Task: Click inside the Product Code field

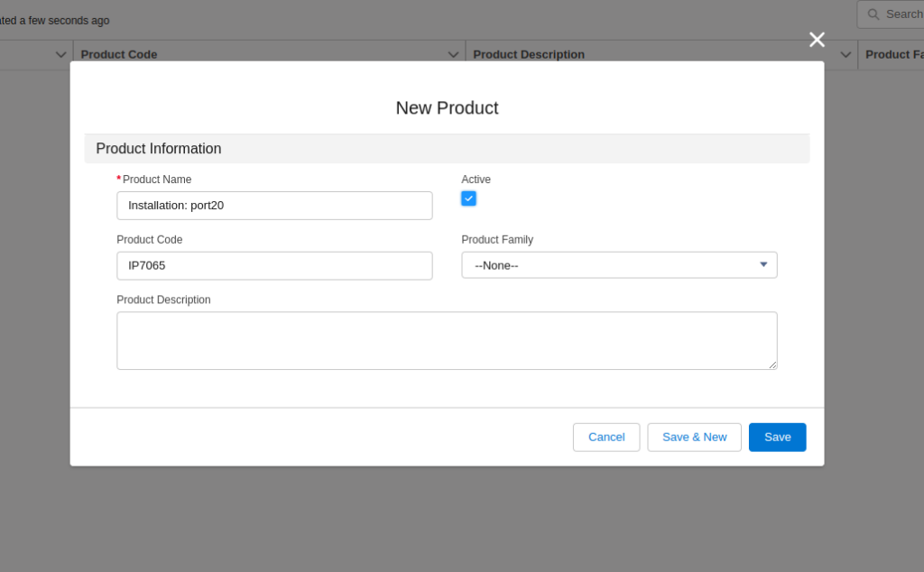Action: pyautogui.click(x=274, y=265)
